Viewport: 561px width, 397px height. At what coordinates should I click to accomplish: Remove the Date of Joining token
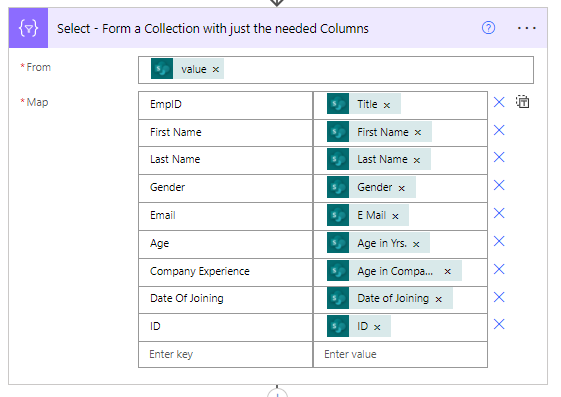click(x=439, y=299)
